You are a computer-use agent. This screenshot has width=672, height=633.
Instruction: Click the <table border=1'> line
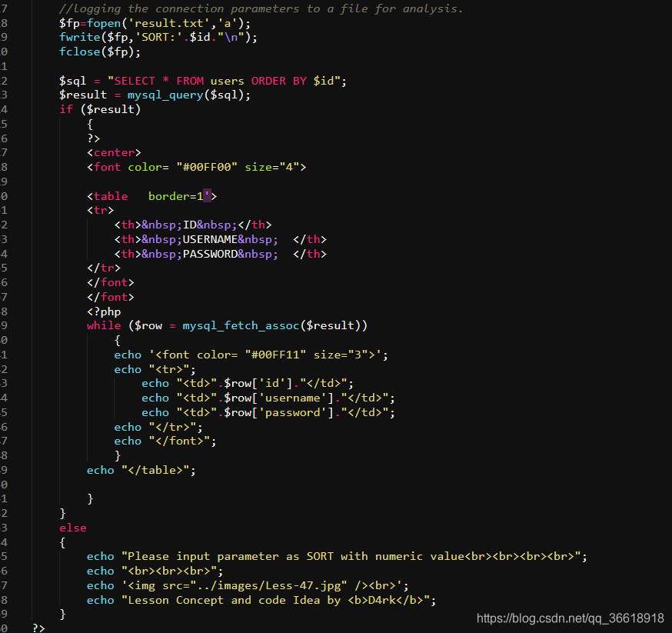tap(152, 196)
